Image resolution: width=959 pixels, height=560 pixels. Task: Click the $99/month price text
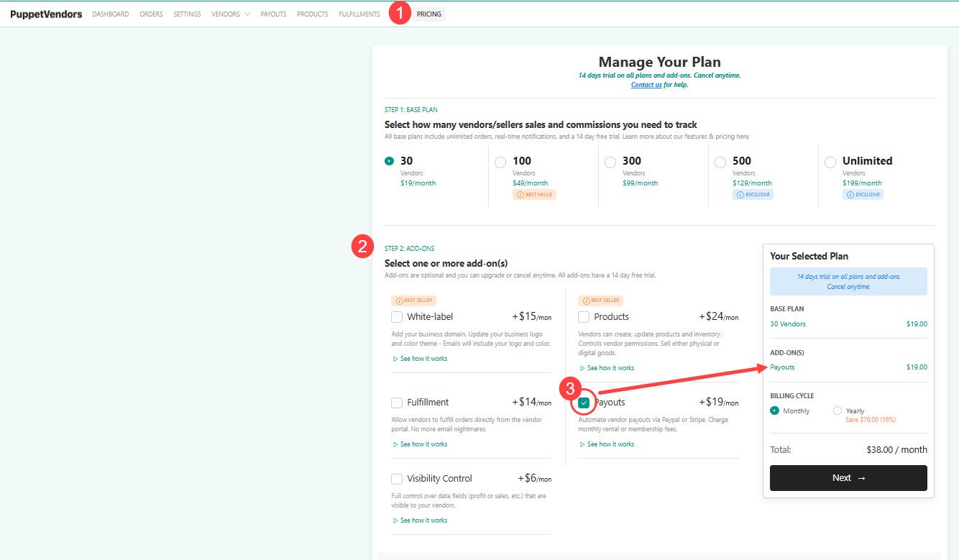click(x=641, y=183)
